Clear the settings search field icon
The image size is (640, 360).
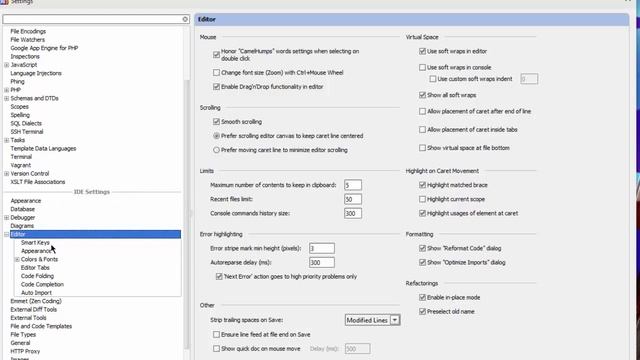(185, 19)
